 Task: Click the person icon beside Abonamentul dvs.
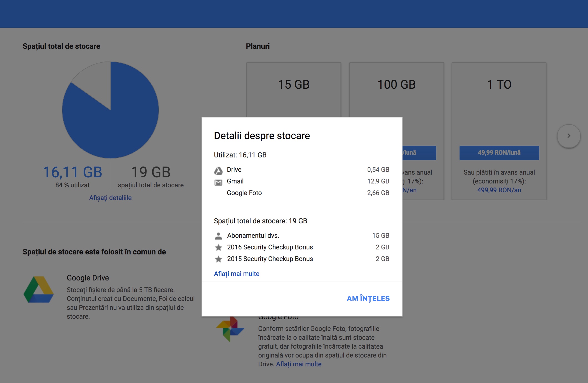point(218,236)
